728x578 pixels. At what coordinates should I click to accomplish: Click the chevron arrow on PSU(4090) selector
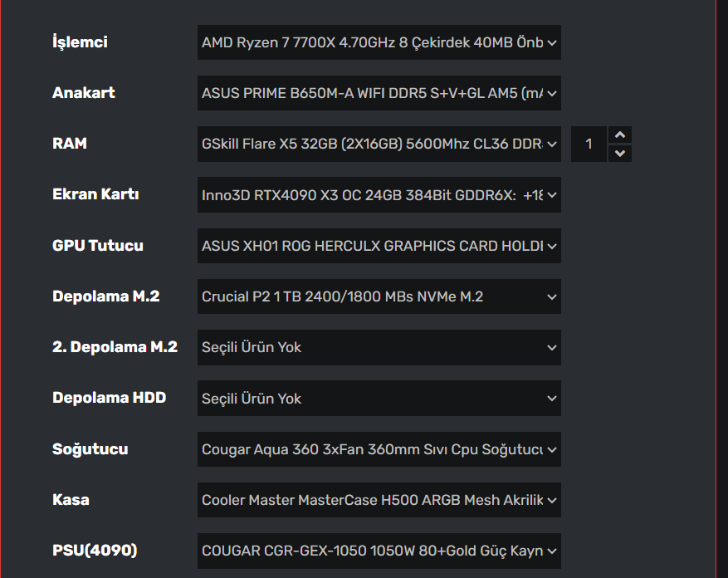coord(552,551)
